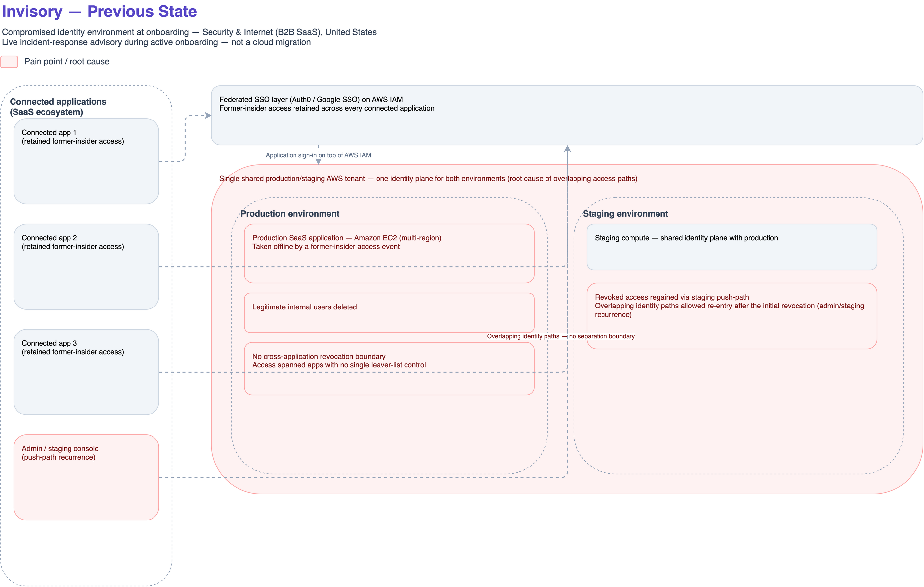924x587 pixels.
Task: Click the 'Pain point / root cause' legend label
Action: (x=67, y=61)
